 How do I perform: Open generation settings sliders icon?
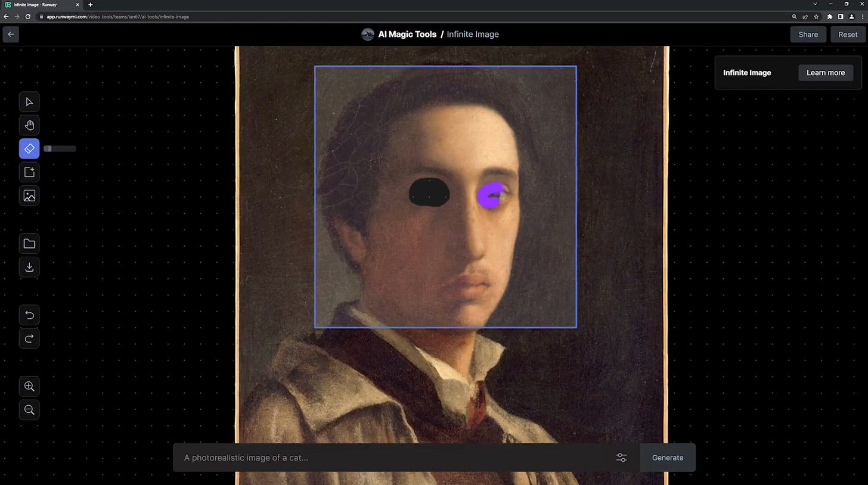click(621, 458)
